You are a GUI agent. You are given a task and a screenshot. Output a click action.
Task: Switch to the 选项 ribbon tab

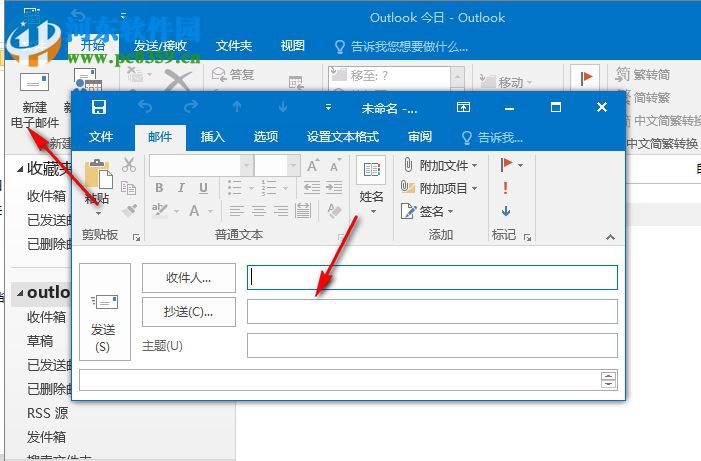[266, 137]
